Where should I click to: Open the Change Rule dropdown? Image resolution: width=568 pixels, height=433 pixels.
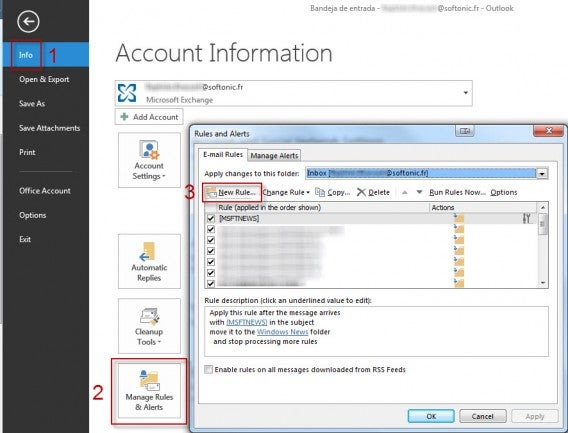[x=286, y=192]
